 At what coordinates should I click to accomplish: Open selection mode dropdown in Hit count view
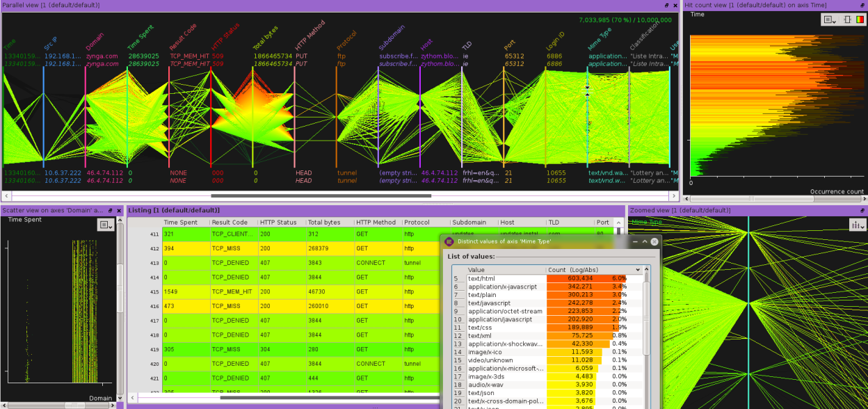coord(830,19)
